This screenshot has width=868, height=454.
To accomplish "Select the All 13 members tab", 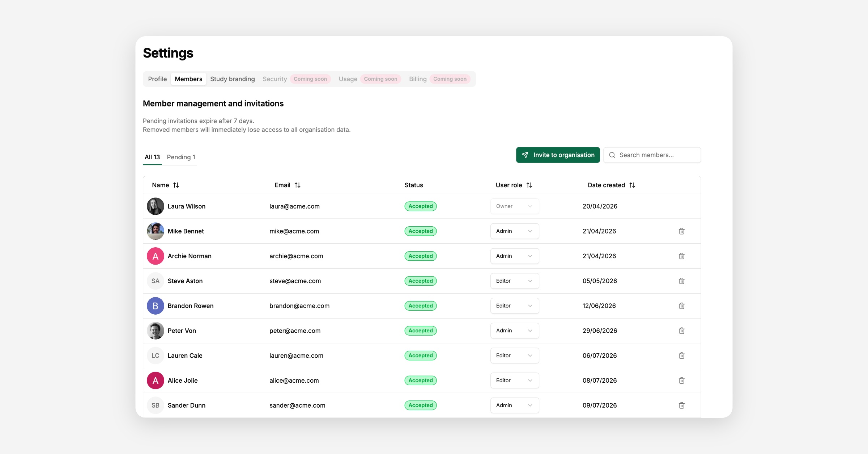I will coord(152,157).
